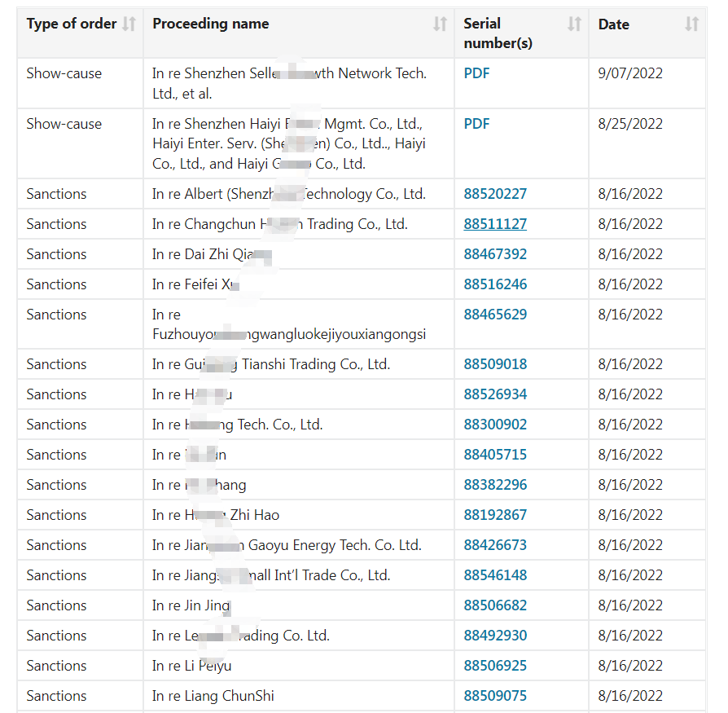Open serial number 88467392 for Dai Zhi
Screen dimensions: 728x713
click(495, 254)
